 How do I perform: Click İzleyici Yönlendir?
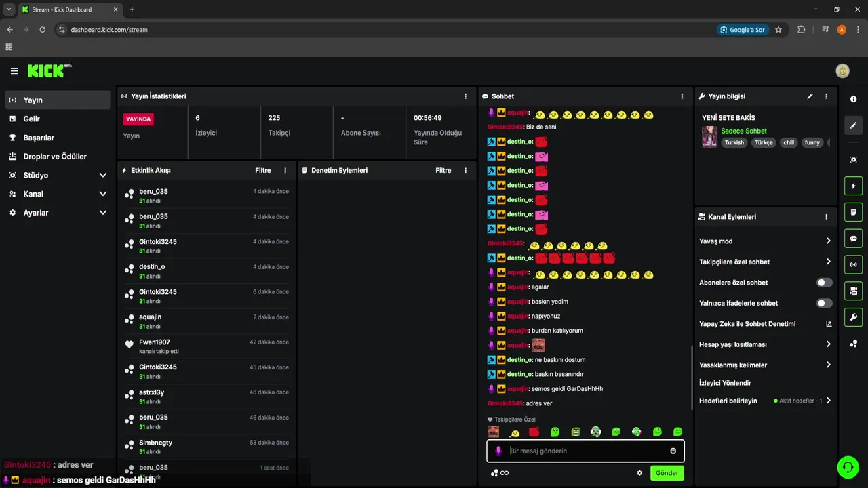pos(725,383)
